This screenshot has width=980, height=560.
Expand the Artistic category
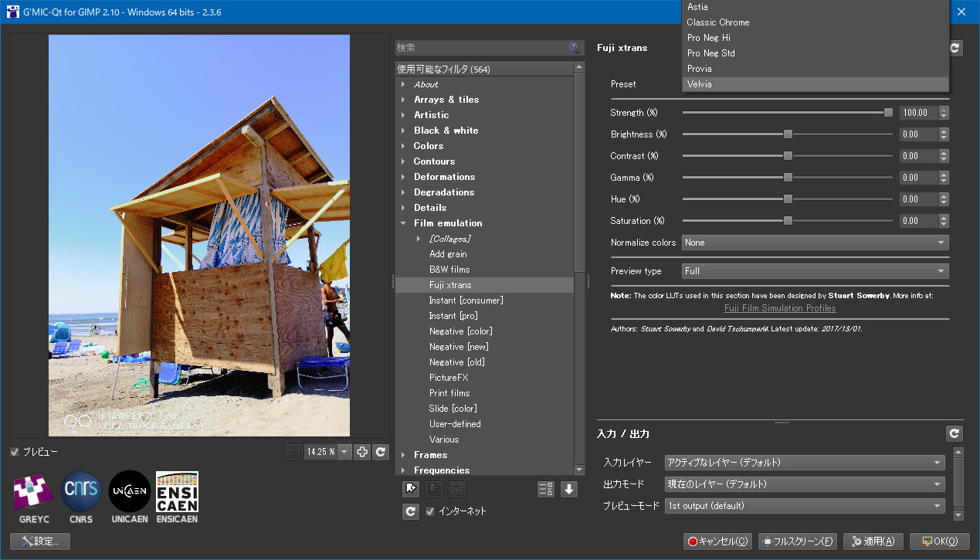tap(404, 115)
